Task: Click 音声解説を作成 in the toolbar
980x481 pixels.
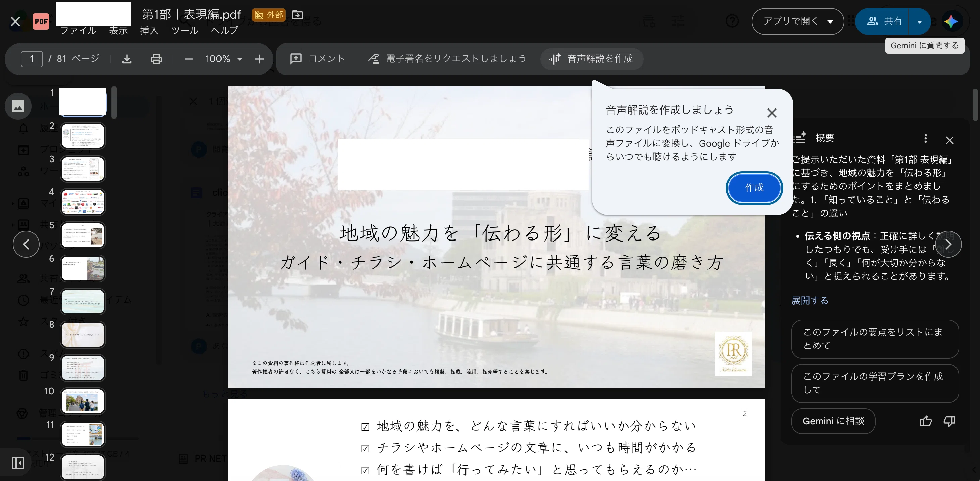Action: 591,59
